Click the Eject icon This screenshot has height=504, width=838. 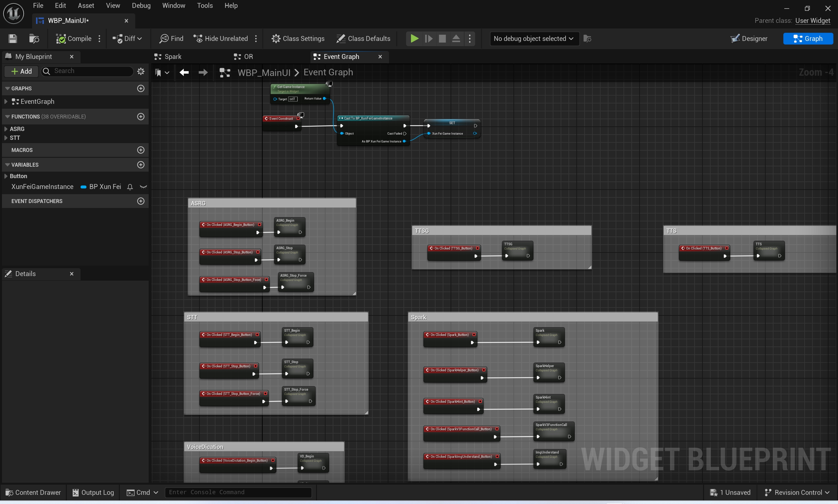point(456,39)
